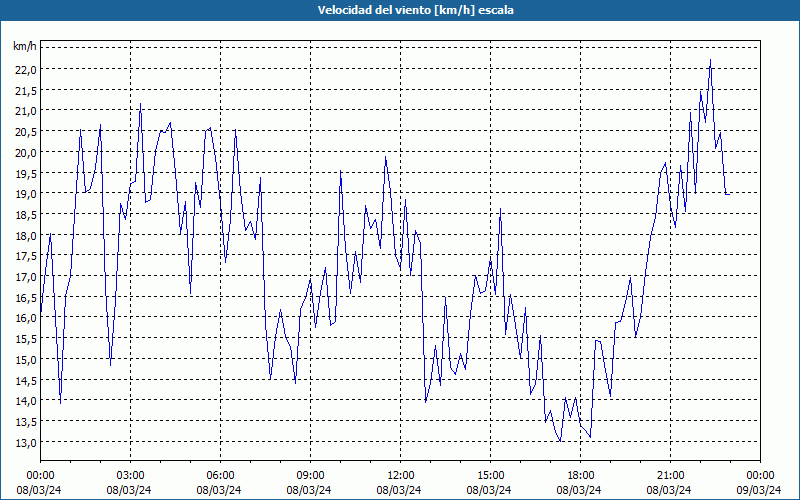Viewport: 800px width, 500px height.
Task: Click the 'km/h' unit label
Action: pos(24,46)
